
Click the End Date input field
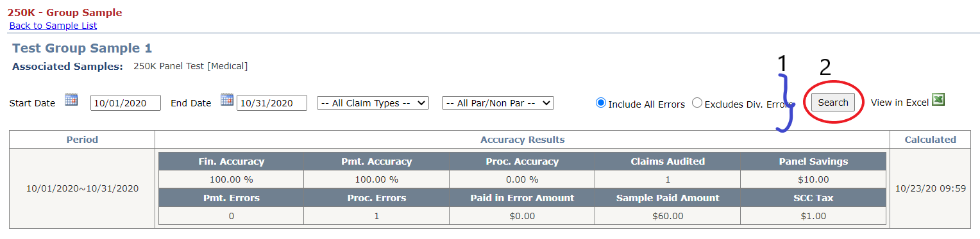272,103
